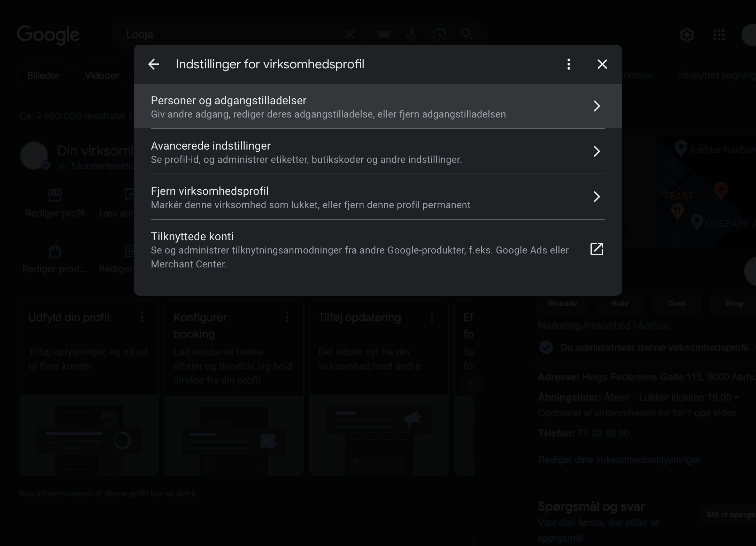Close the business profile settings dialog
The height and width of the screenshot is (546, 756).
(x=602, y=64)
